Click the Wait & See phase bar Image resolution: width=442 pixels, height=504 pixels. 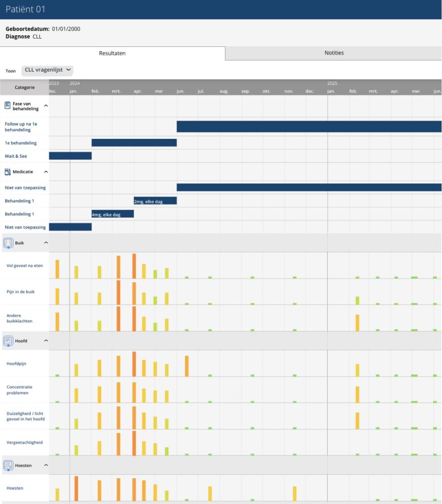tap(70, 156)
